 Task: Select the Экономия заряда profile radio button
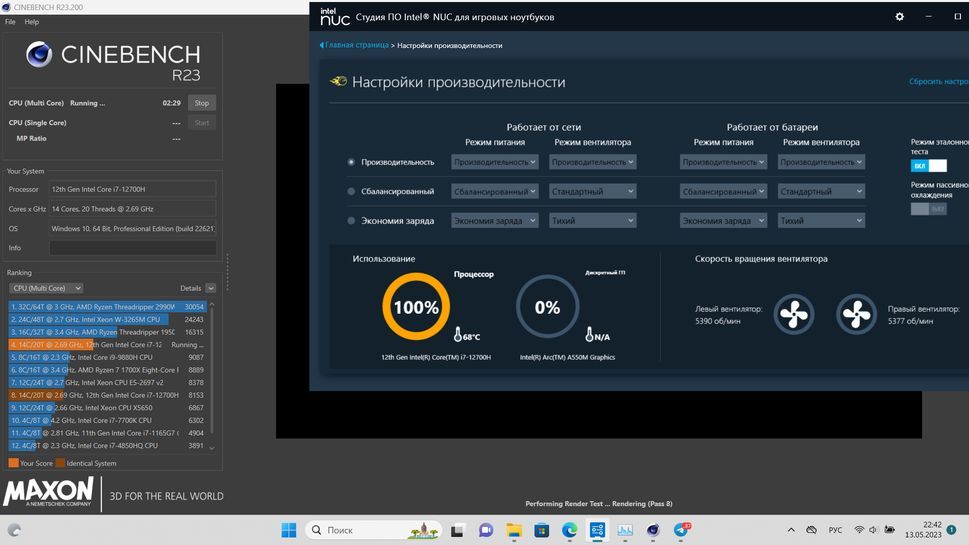[351, 221]
